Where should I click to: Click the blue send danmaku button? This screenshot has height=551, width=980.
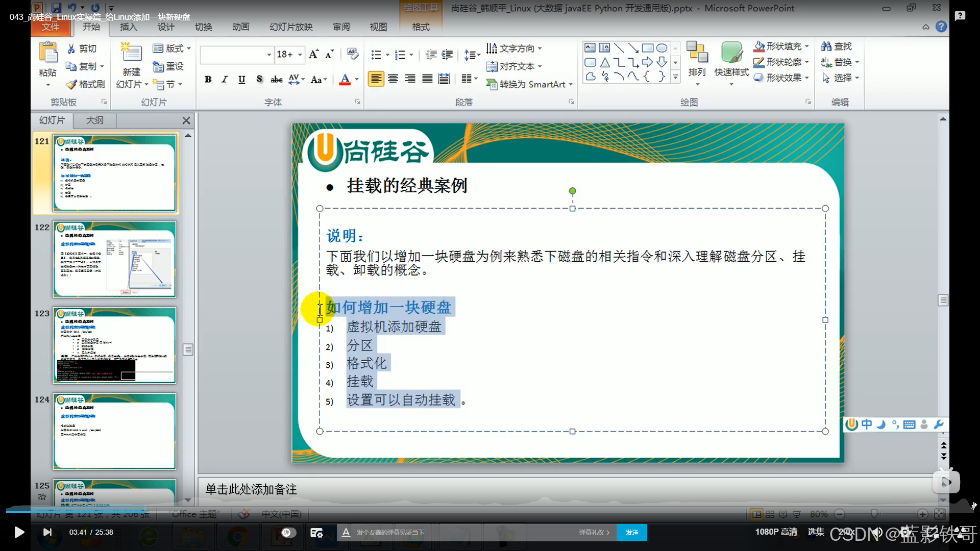[631, 532]
